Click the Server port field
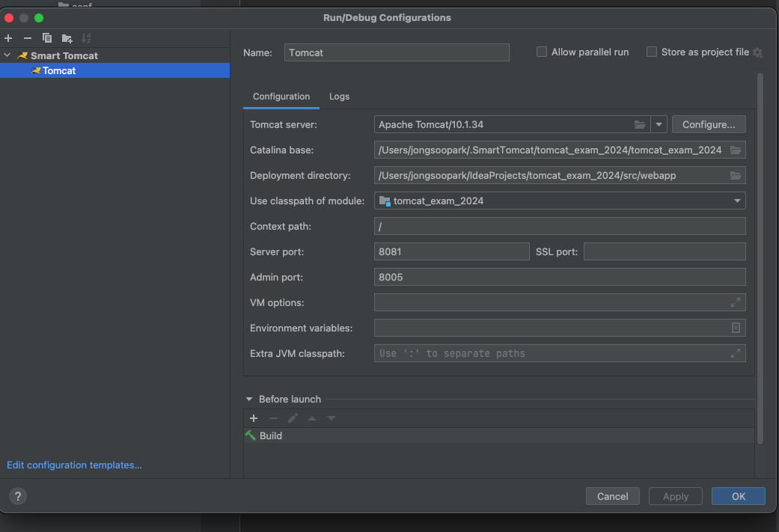779x532 pixels. click(451, 251)
